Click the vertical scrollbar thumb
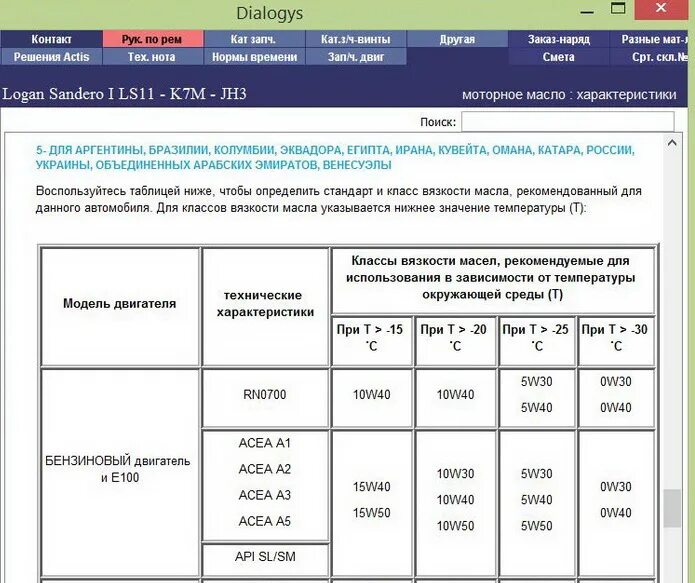 tap(672, 508)
